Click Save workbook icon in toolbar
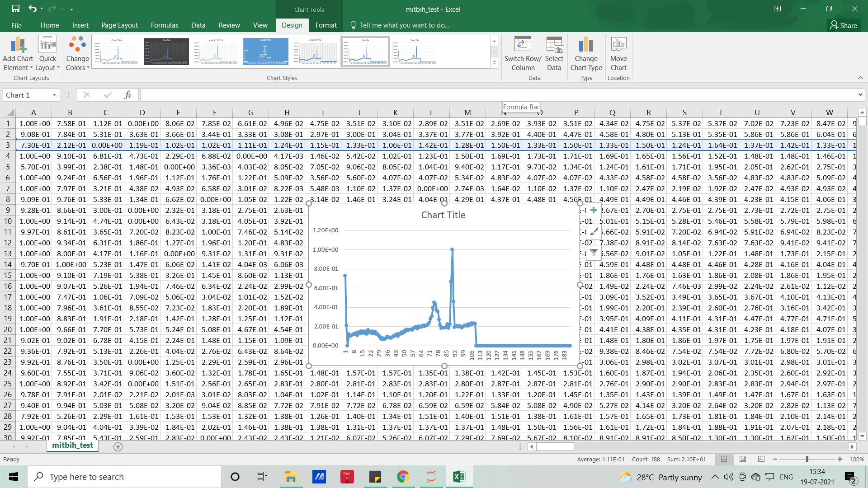The height and width of the screenshot is (488, 868). 15,8
